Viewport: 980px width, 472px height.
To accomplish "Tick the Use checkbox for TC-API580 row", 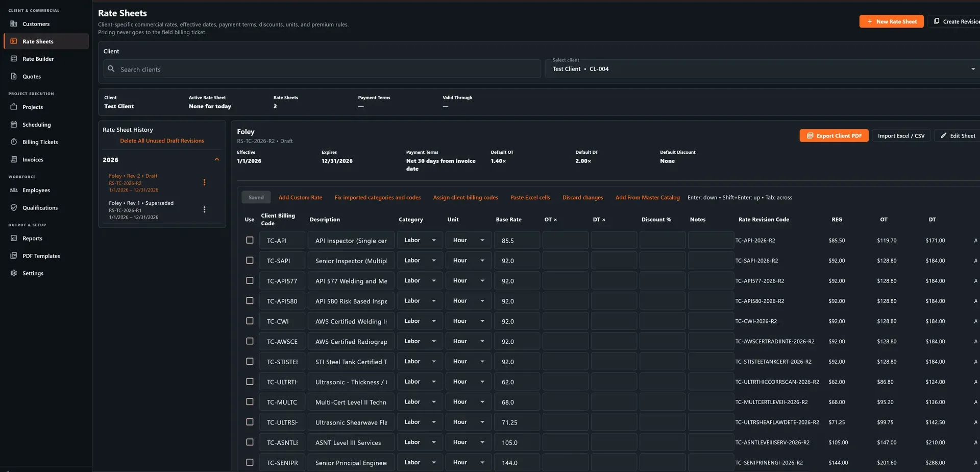I will [250, 301].
